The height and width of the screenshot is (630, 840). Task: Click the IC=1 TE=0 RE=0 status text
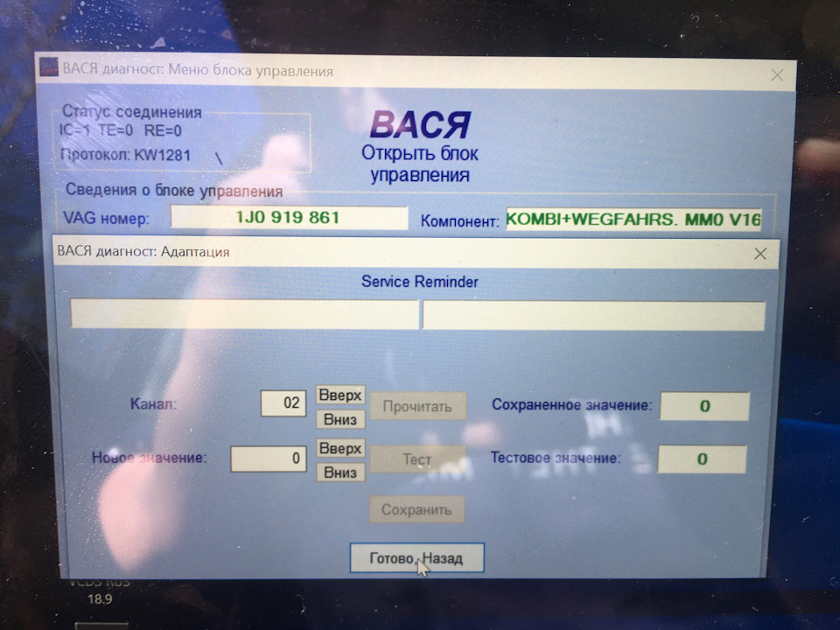[x=121, y=130]
